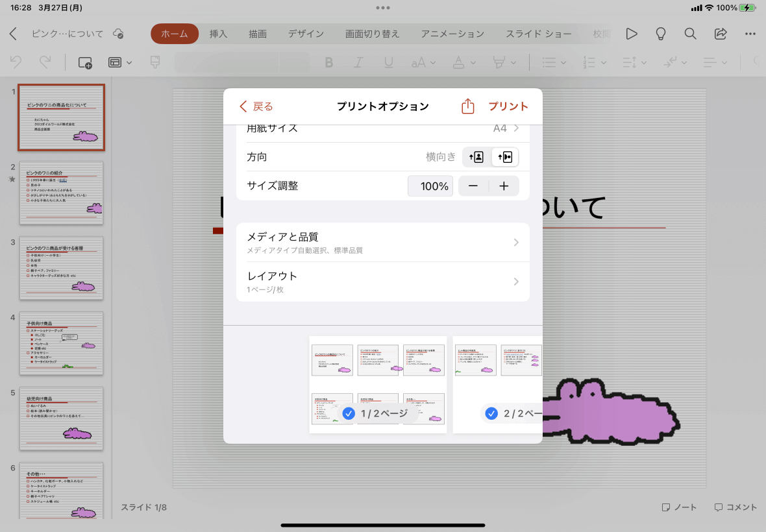Viewport: 766px width, 532px height.
Task: Select landscape orientation icon
Action: point(504,157)
